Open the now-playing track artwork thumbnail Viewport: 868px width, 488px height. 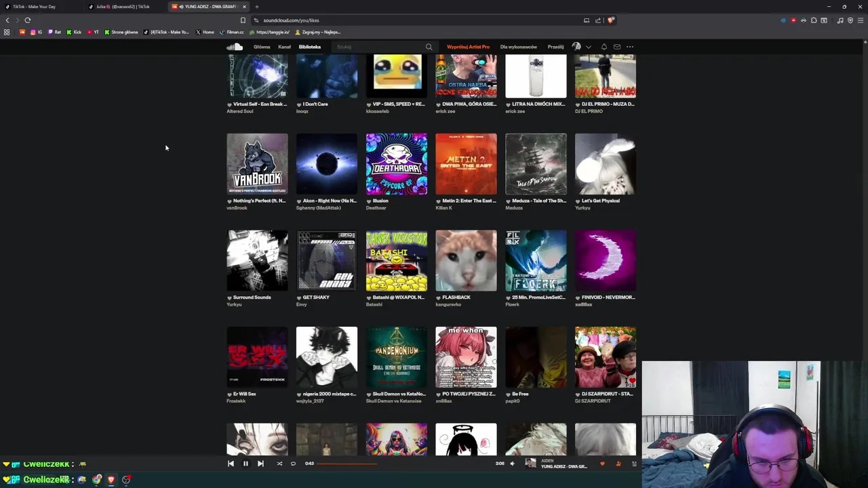tap(530, 464)
